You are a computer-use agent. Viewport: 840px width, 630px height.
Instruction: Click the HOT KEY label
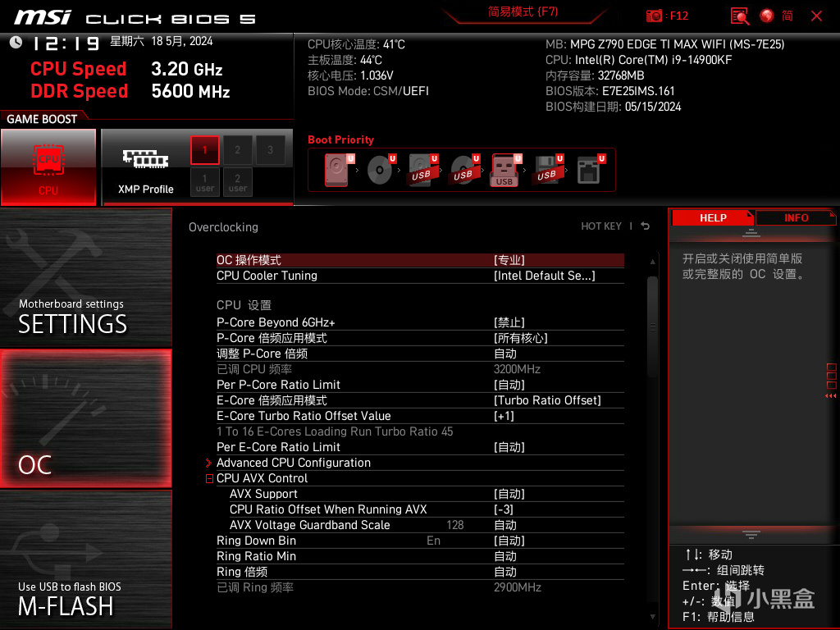click(x=601, y=226)
